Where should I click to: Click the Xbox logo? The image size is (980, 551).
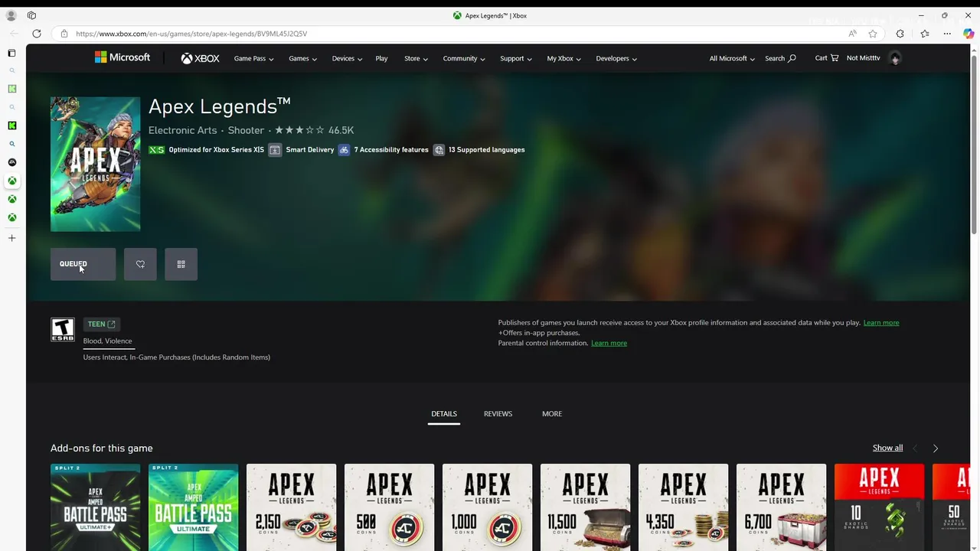(201, 58)
